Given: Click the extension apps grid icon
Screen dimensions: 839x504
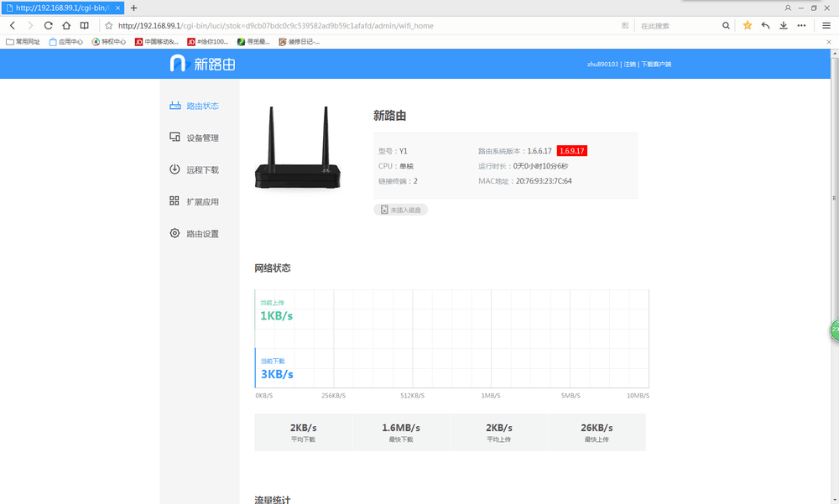Looking at the screenshot, I should [175, 200].
